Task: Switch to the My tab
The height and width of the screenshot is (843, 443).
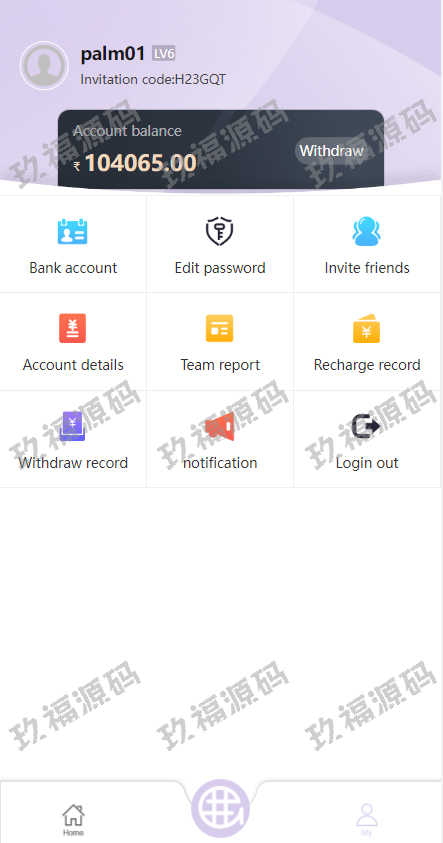Action: [x=367, y=819]
